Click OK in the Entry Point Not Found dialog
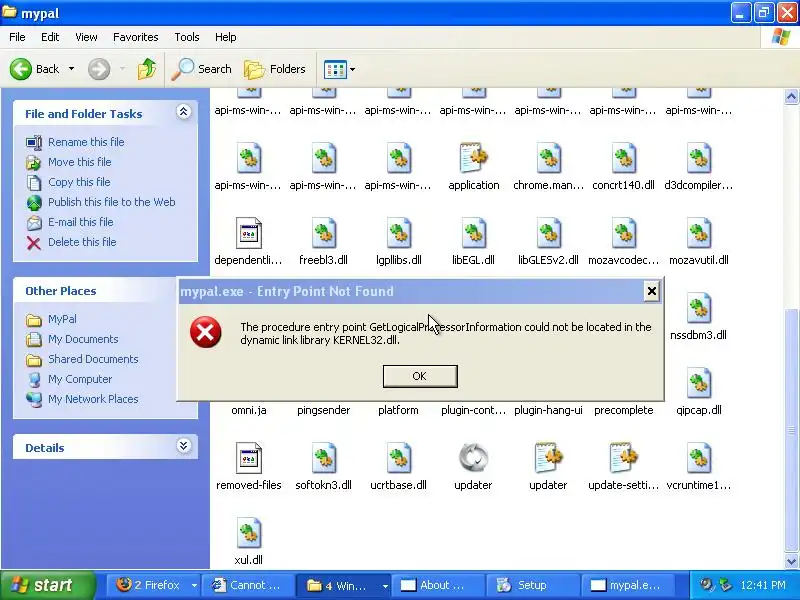 (x=420, y=376)
